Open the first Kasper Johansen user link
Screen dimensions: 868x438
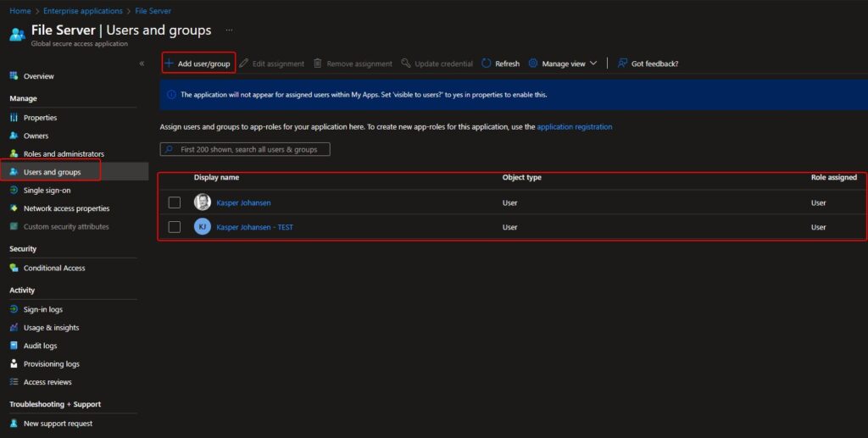243,203
